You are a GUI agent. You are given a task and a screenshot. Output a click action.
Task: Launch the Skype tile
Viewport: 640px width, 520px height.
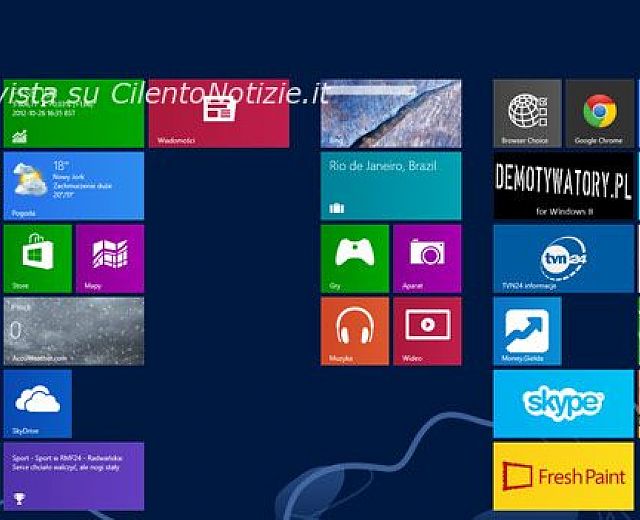[x=564, y=404]
